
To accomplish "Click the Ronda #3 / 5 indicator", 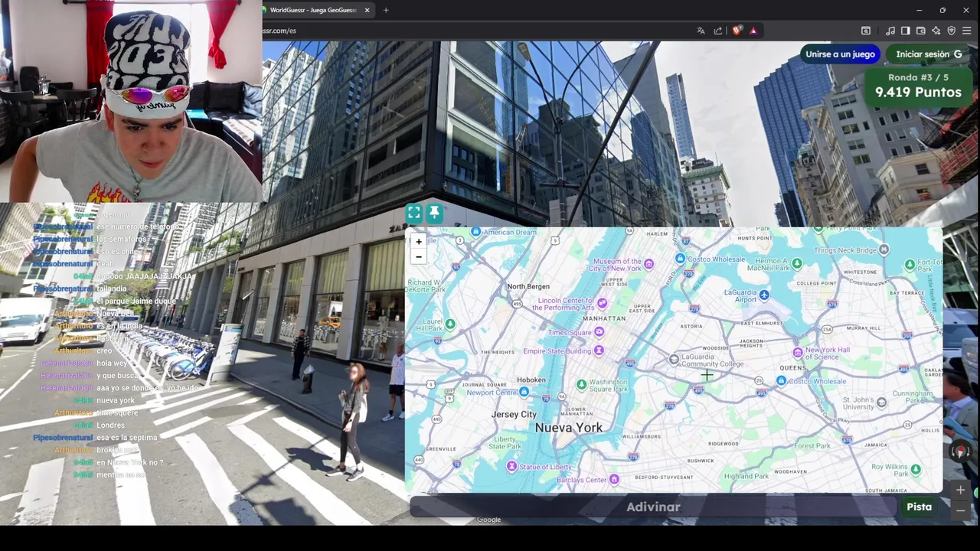I will pos(918,77).
